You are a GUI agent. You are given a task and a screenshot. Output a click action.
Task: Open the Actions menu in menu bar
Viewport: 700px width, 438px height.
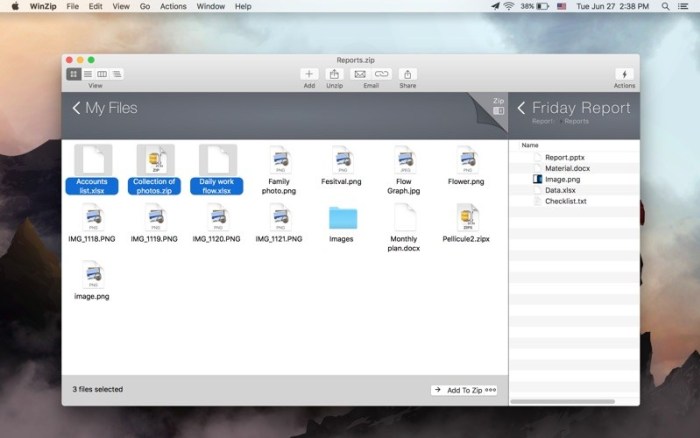172,6
